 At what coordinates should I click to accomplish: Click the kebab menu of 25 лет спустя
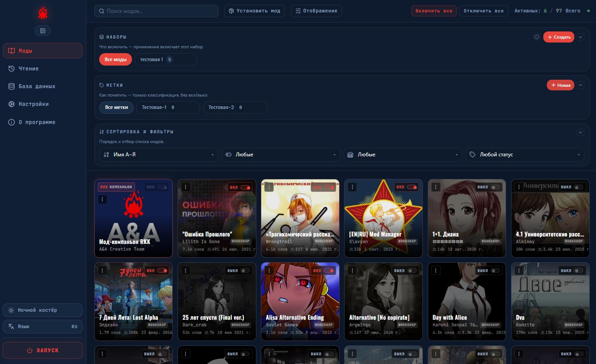pos(186,270)
